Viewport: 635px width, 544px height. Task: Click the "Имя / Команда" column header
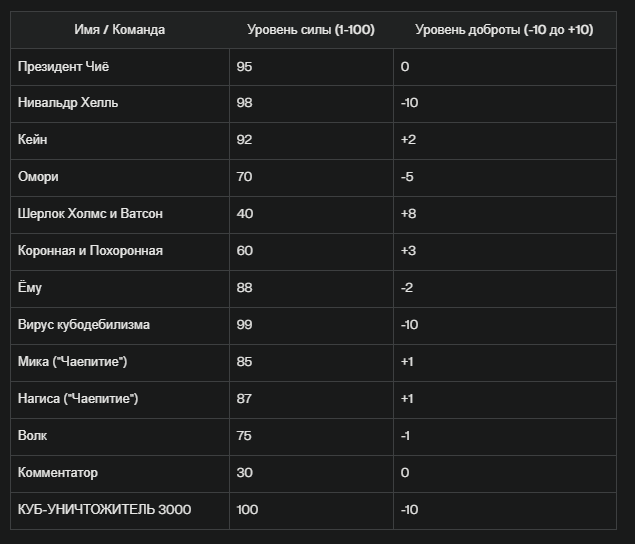[120, 30]
